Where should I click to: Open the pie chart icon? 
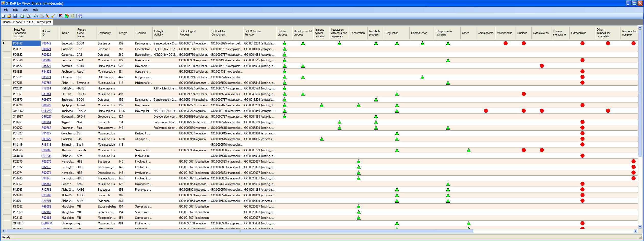[67, 16]
